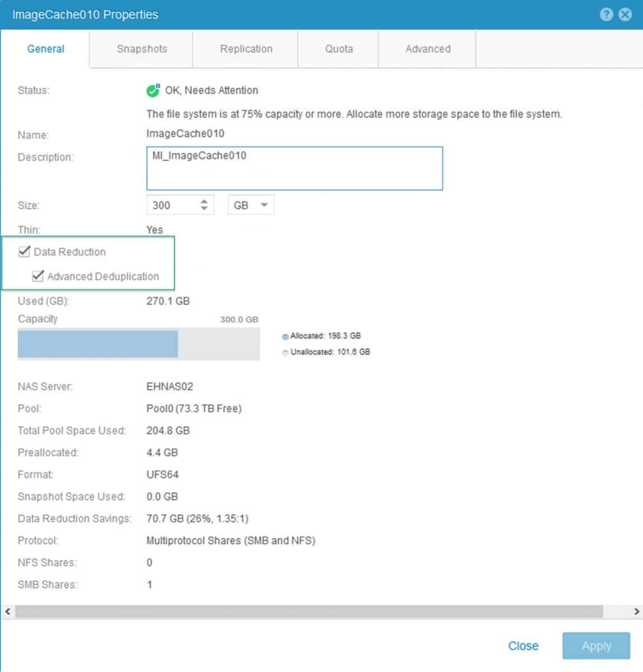
Task: Click the green OK status check icon
Action: tap(153, 90)
